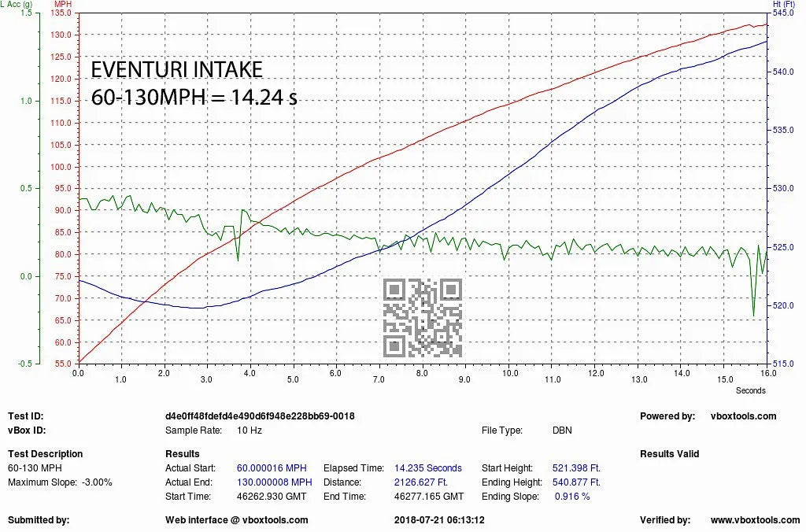
Task: Click the Web interface @ vboxtools.com text
Action: [236, 520]
